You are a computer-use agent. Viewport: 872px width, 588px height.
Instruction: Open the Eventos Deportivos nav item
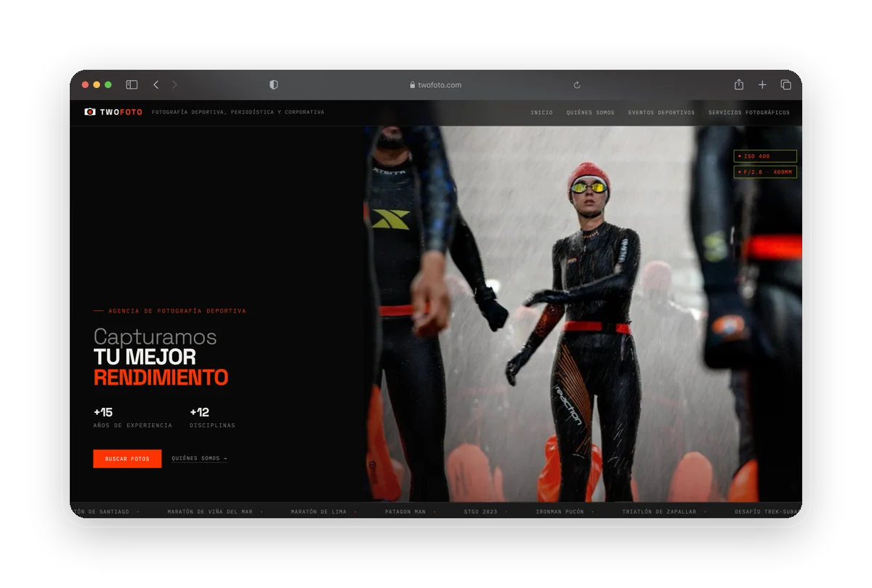tap(661, 113)
